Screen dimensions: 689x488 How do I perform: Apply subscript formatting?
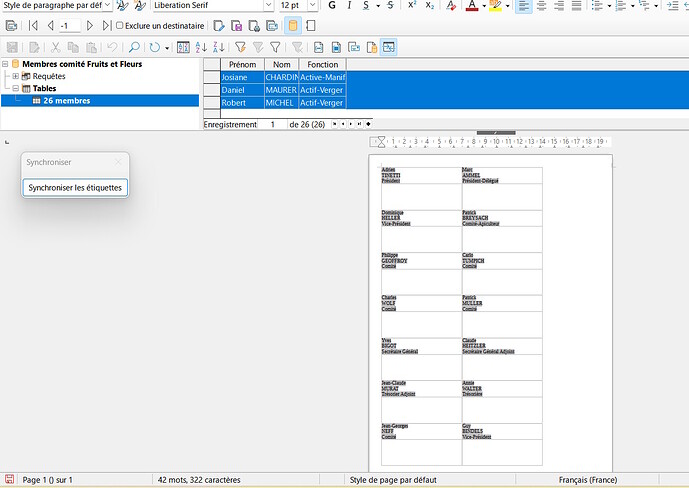tap(429, 5)
